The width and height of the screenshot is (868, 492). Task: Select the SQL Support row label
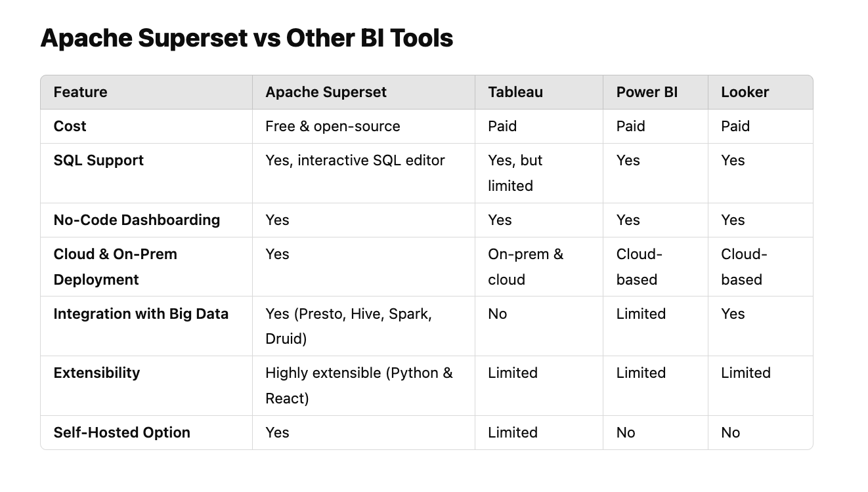[x=98, y=160]
